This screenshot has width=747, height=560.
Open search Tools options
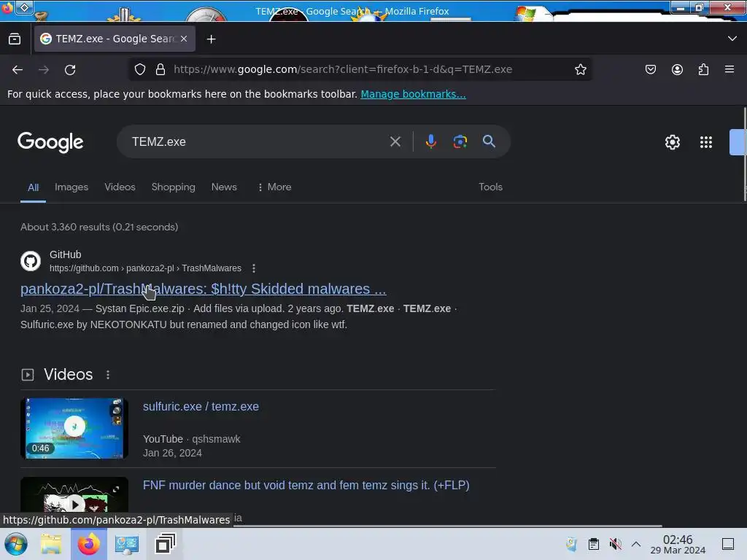[x=490, y=187]
